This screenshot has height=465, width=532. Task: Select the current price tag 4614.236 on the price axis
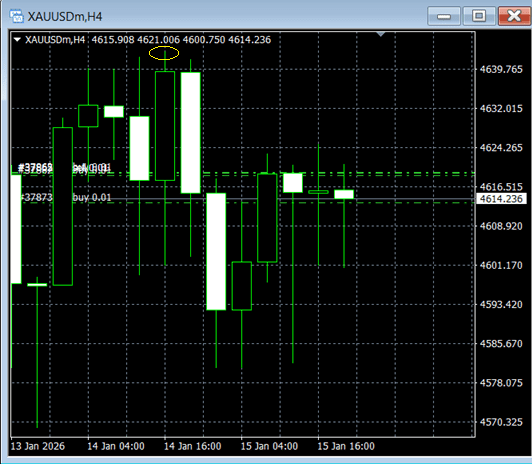pyautogui.click(x=501, y=199)
